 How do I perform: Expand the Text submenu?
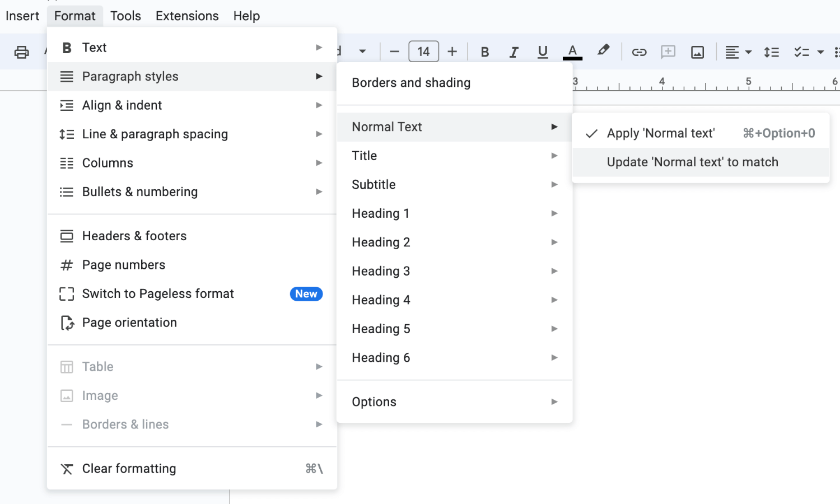192,48
